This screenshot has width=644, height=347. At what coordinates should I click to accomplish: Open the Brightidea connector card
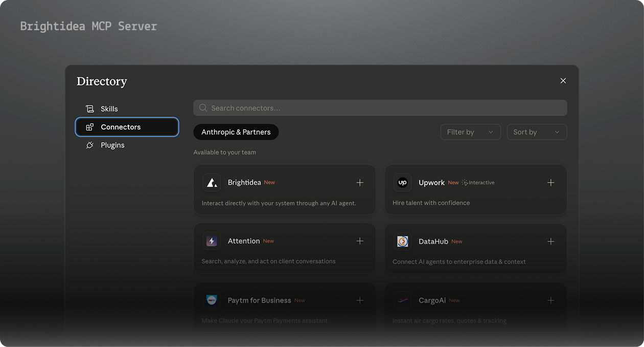pyautogui.click(x=285, y=189)
